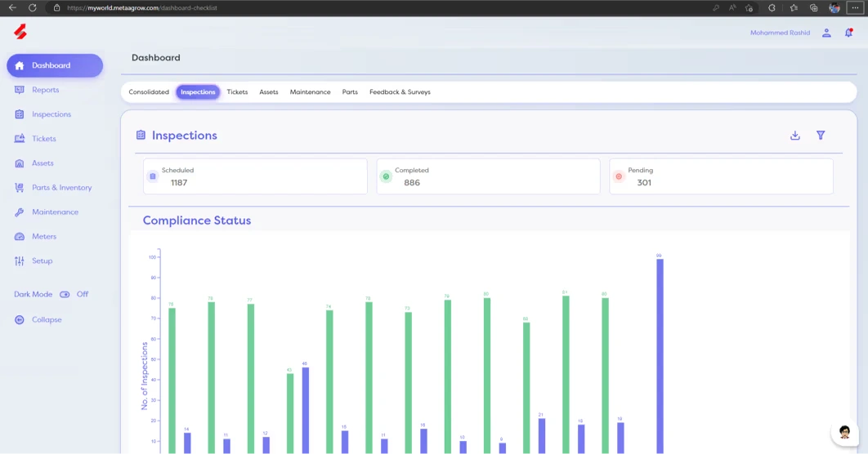Image resolution: width=868 pixels, height=454 pixels.
Task: Collapse the sidebar navigation
Action: [x=47, y=319]
